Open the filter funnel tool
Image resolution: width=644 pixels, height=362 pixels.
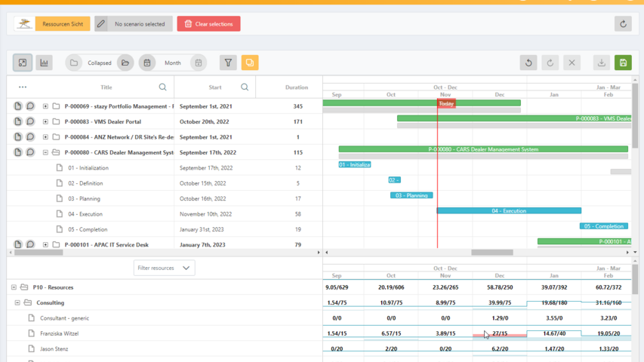(x=227, y=63)
